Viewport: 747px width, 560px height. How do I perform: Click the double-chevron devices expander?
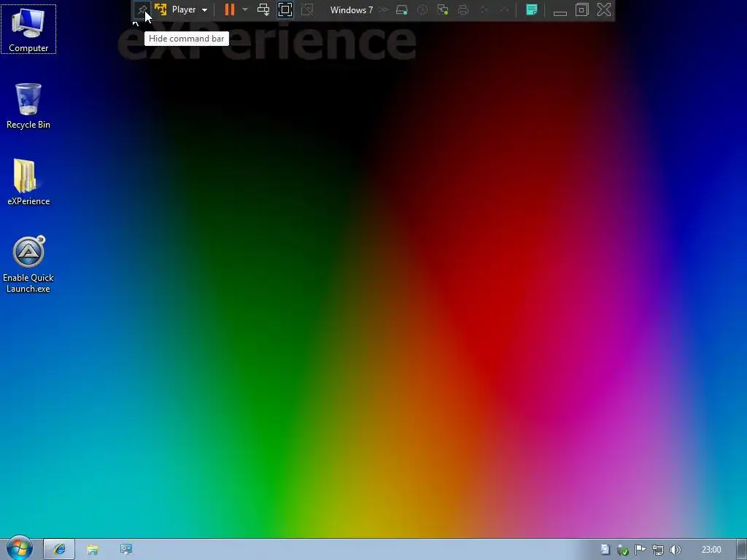384,9
